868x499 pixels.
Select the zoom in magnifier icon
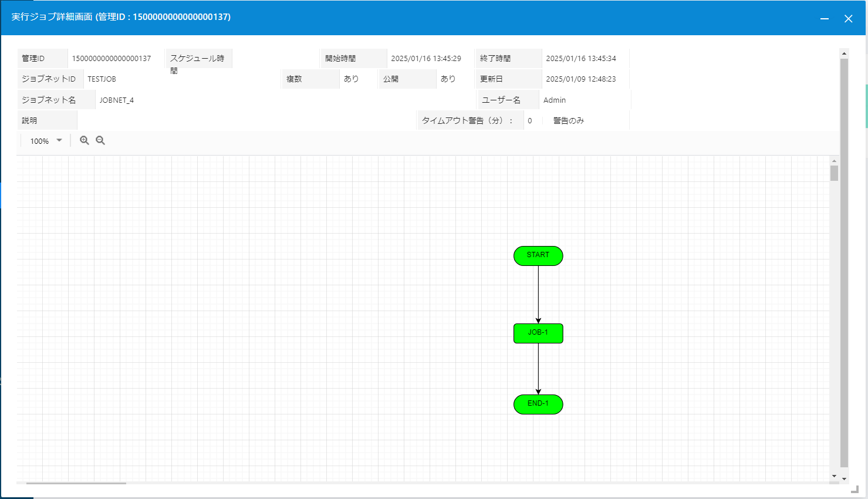[x=85, y=140]
